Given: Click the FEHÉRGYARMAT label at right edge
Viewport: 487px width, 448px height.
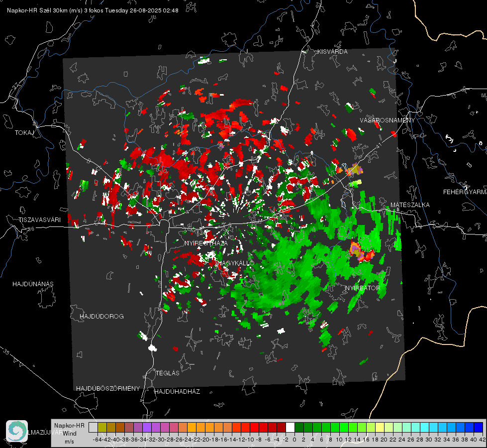Looking at the screenshot, I should [465, 192].
